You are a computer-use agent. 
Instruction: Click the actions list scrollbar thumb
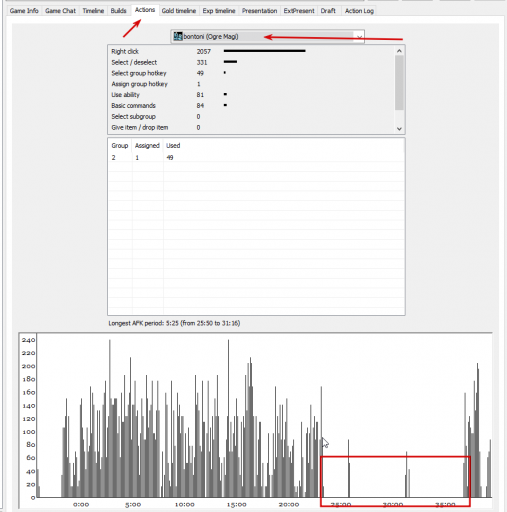(x=399, y=83)
